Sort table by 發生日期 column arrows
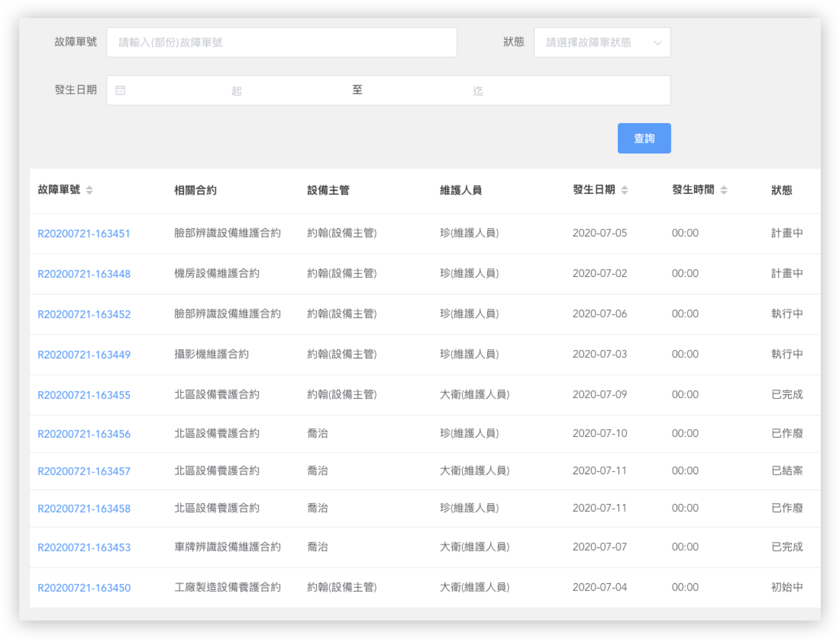840x641 pixels. tap(625, 190)
